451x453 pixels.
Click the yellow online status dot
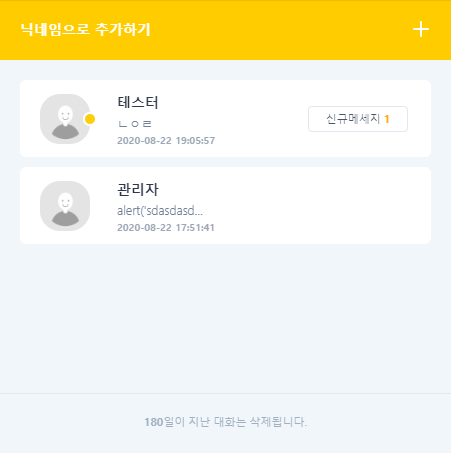(90, 119)
